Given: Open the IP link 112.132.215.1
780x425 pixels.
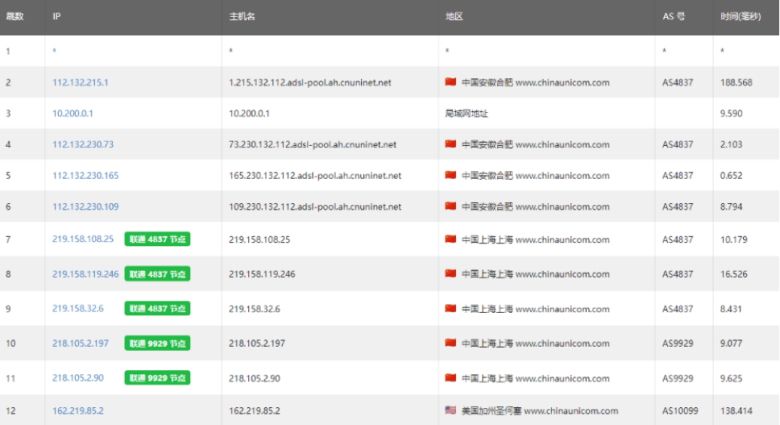Looking at the screenshot, I should [x=80, y=83].
